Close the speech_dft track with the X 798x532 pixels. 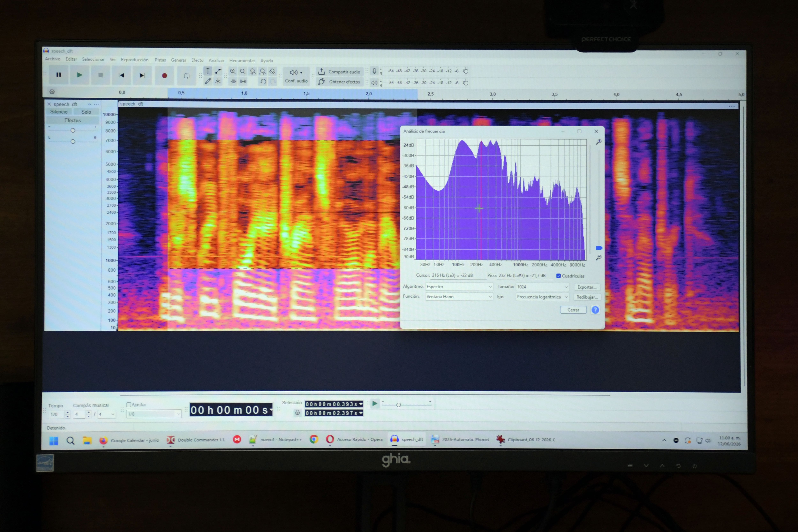coord(49,104)
